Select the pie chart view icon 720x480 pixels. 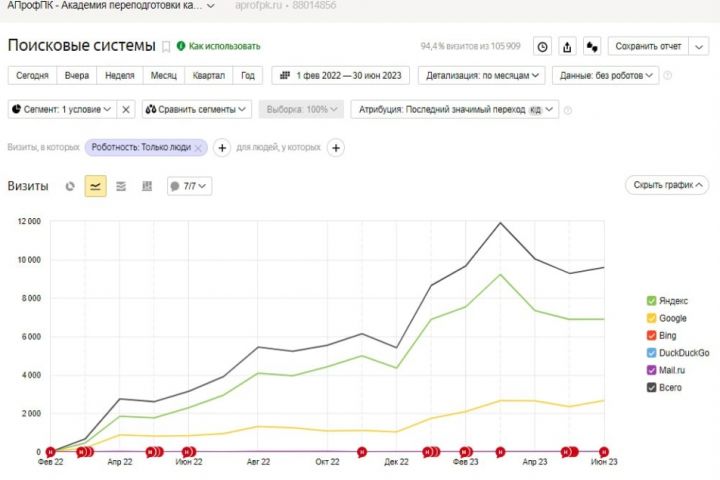click(70, 186)
